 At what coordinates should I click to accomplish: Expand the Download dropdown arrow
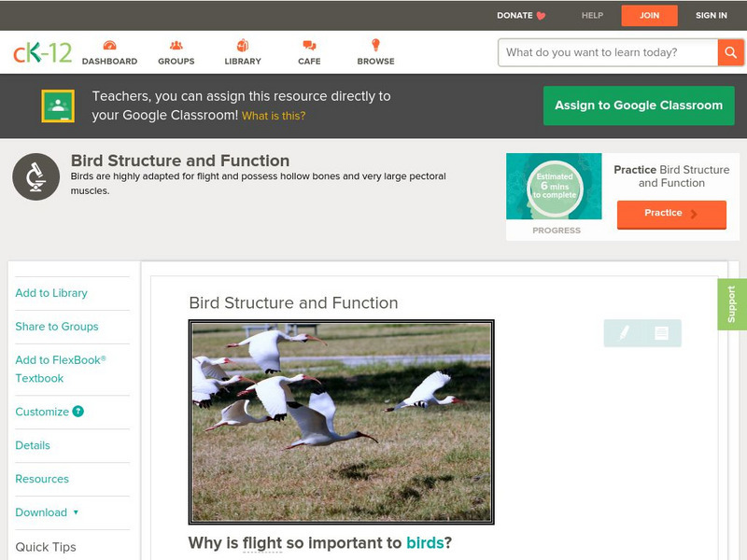(76, 512)
